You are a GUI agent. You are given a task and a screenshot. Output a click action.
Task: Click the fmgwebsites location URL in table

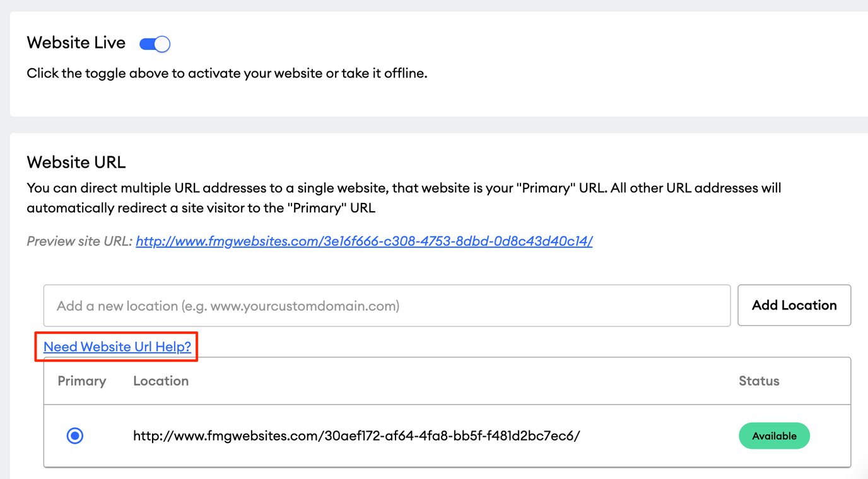click(356, 436)
